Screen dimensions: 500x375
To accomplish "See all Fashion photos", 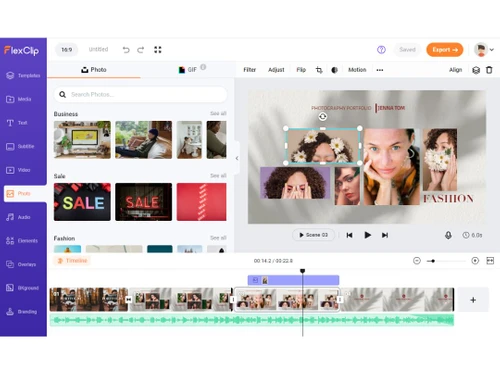I will click(218, 238).
